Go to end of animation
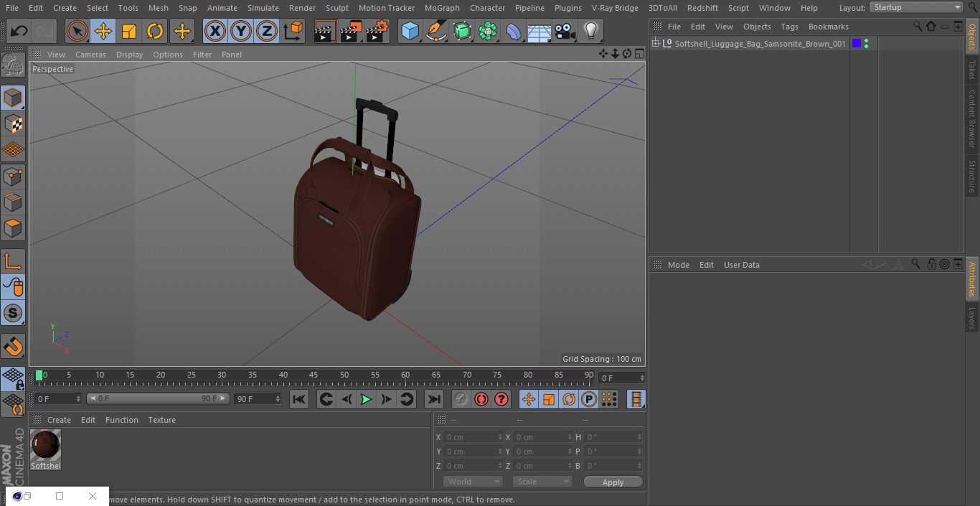The image size is (980, 506). (x=434, y=399)
